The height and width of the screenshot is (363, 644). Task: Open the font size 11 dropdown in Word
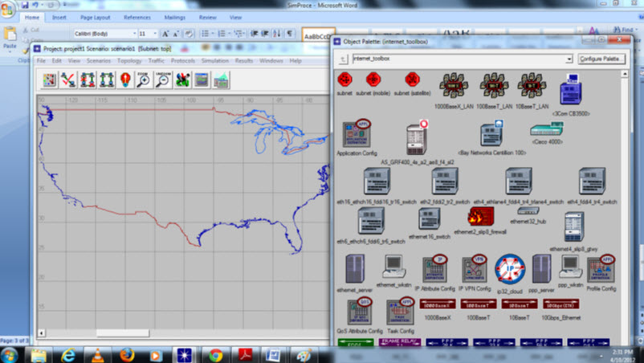[x=155, y=33]
